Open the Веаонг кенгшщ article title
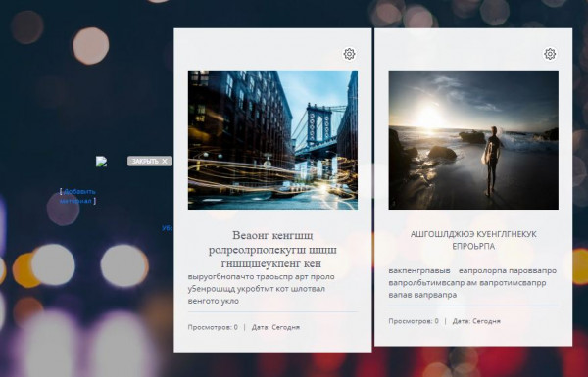Viewport: 588px width, 377px height. coord(272,249)
